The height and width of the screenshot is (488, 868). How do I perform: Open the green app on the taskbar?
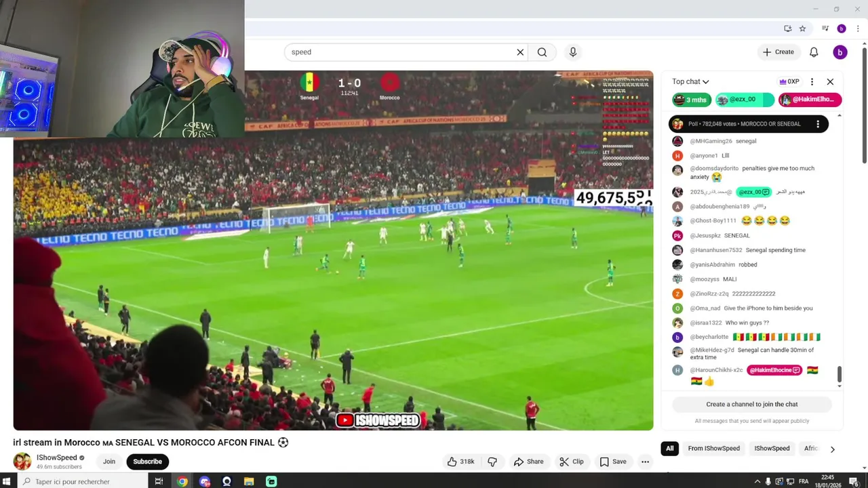pyautogui.click(x=271, y=481)
